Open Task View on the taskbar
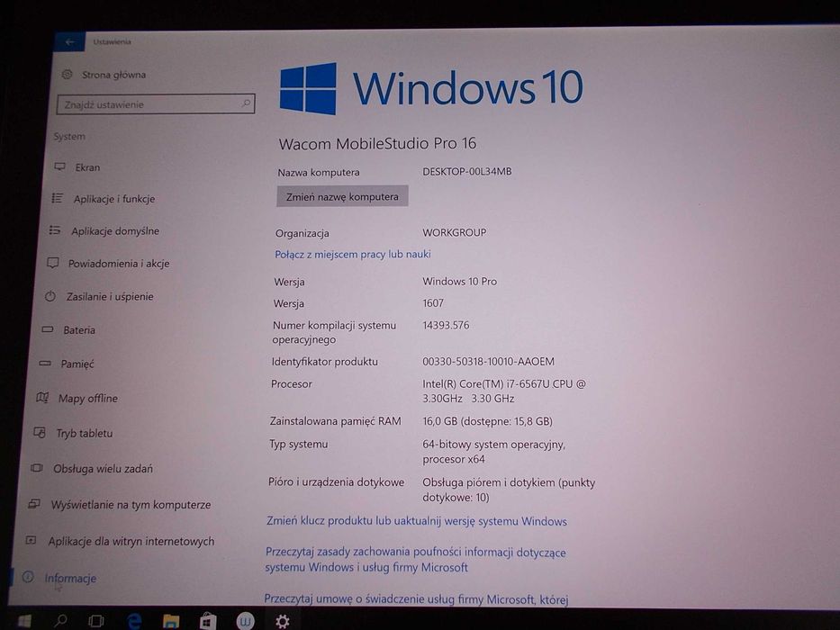The image size is (840, 630). coord(96,621)
